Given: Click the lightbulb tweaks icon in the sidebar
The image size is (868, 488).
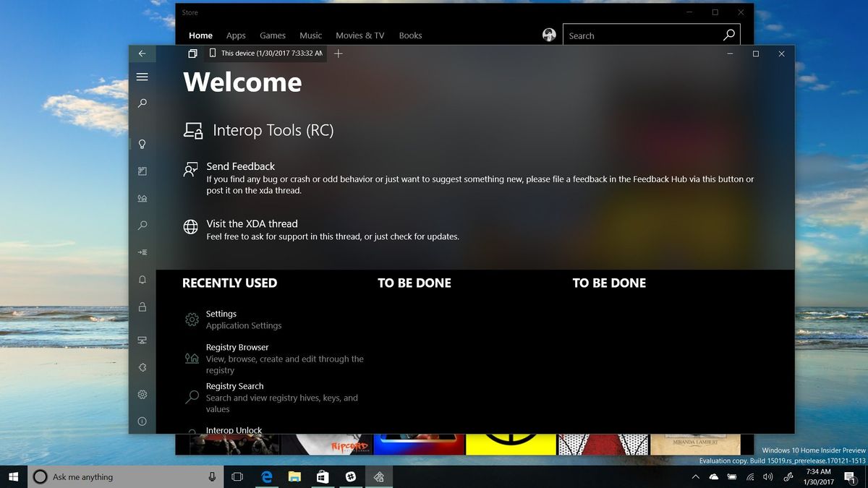Looking at the screenshot, I should 142,144.
